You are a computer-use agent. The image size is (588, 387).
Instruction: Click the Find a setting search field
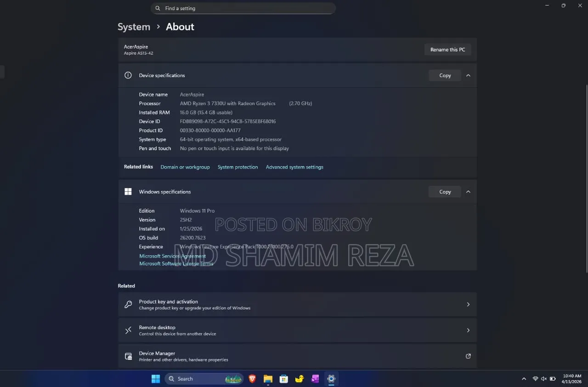243,8
